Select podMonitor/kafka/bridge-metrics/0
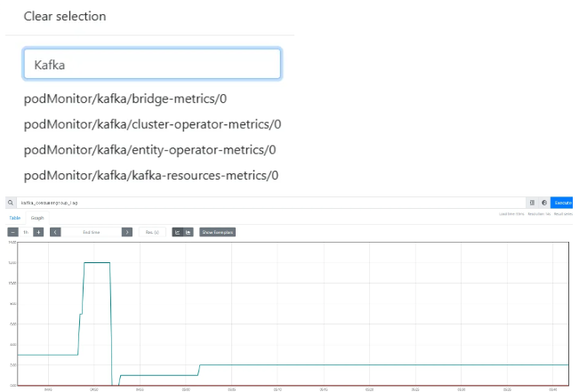Image resolution: width=579 pixels, height=392 pixels. tap(125, 99)
